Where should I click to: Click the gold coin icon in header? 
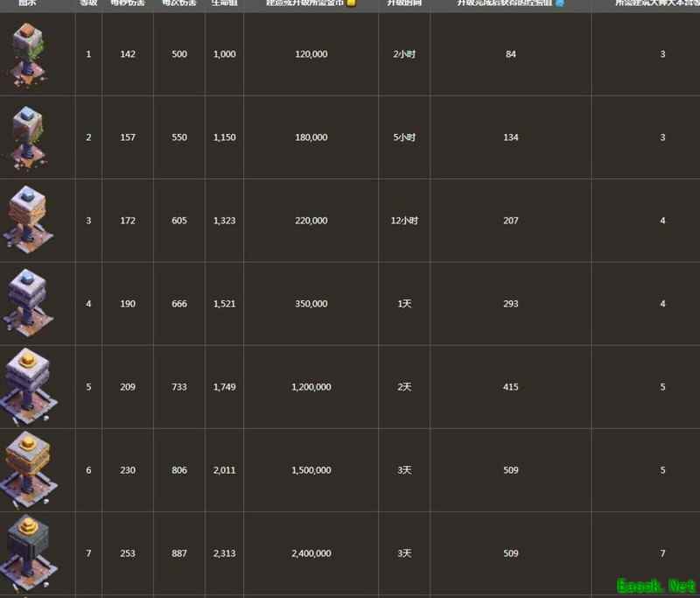click(x=351, y=4)
